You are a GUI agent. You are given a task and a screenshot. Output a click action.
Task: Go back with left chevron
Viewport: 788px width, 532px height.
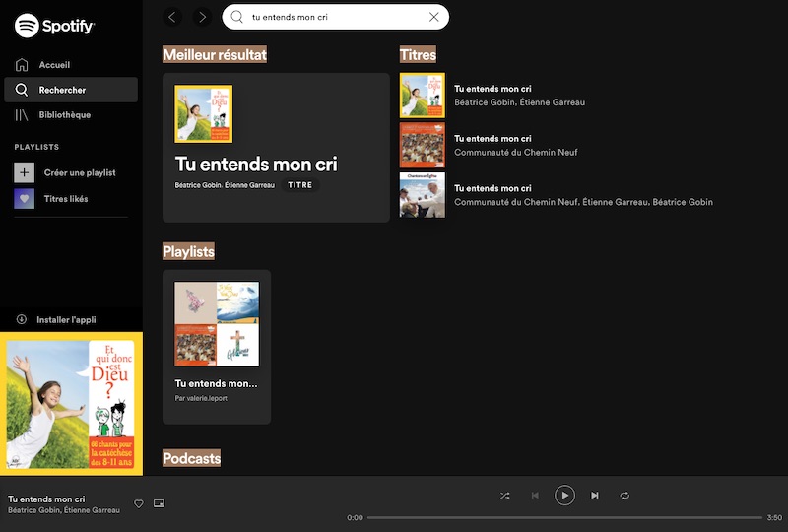(x=172, y=17)
